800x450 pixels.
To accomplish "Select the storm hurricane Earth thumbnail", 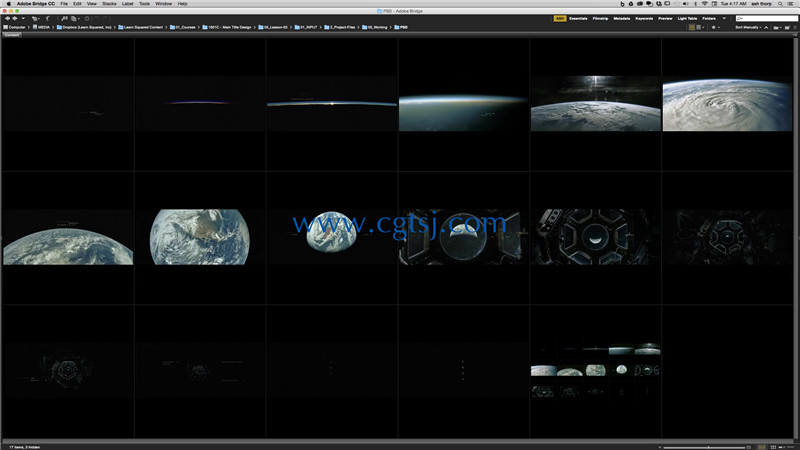I will tap(727, 104).
